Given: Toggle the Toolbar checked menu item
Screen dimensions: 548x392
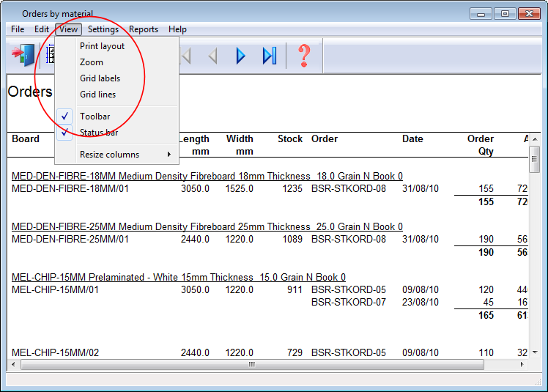Looking at the screenshot, I should (x=116, y=117).
